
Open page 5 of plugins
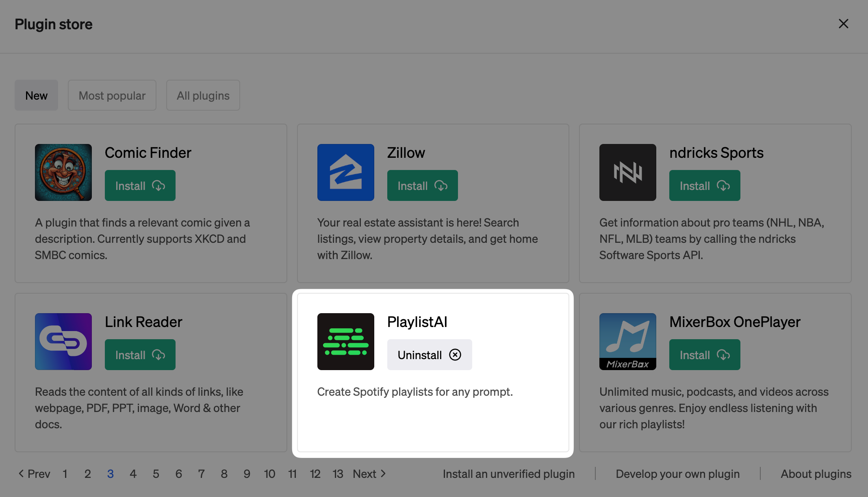[156, 474]
